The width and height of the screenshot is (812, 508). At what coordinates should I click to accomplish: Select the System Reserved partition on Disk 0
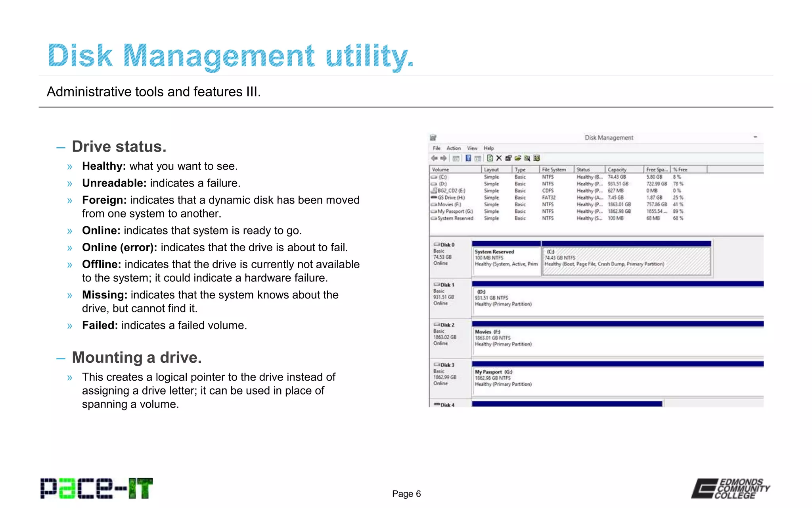click(x=506, y=260)
